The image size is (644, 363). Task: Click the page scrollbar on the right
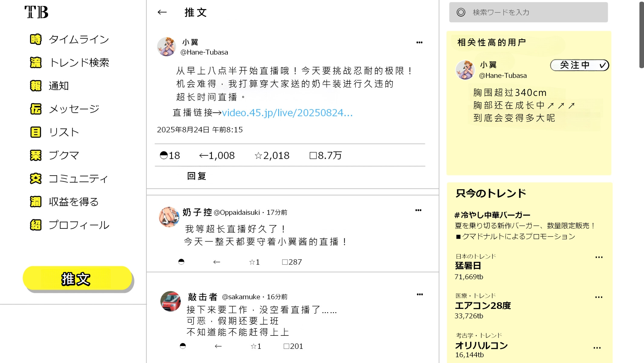coord(641,35)
